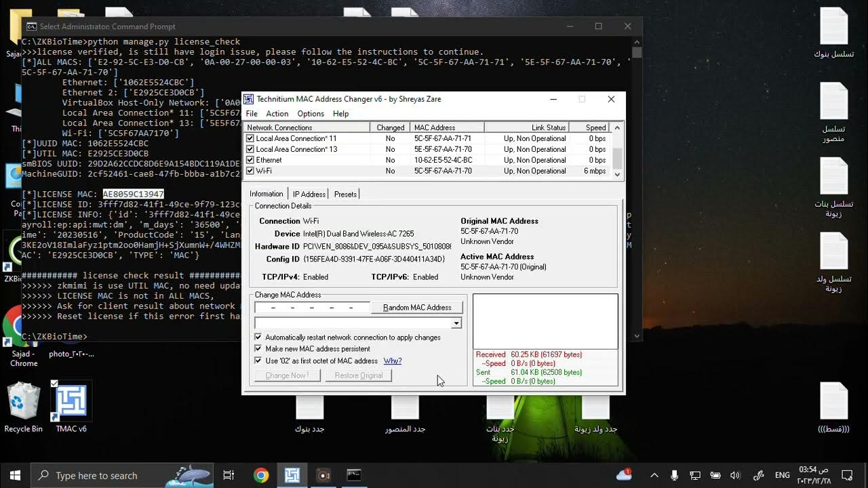Uncheck Local Area Connection* 11 checkbox
This screenshot has height=488, width=868.
250,138
